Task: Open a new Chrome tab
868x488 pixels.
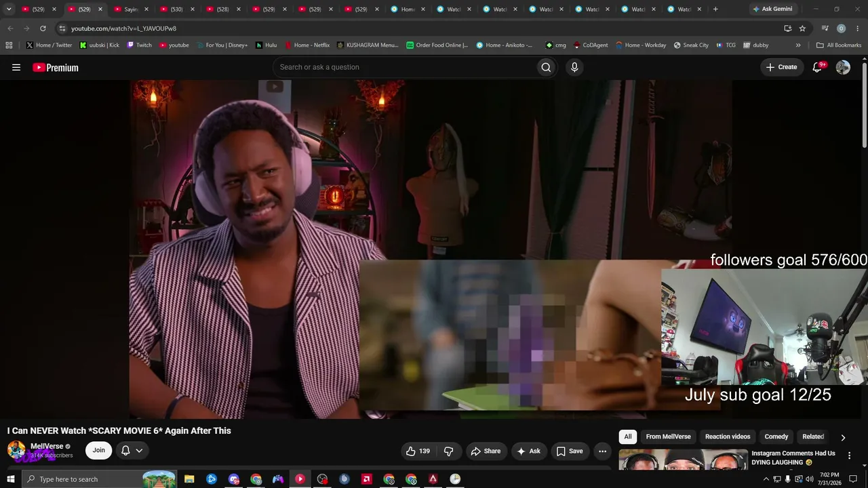Action: tap(715, 9)
